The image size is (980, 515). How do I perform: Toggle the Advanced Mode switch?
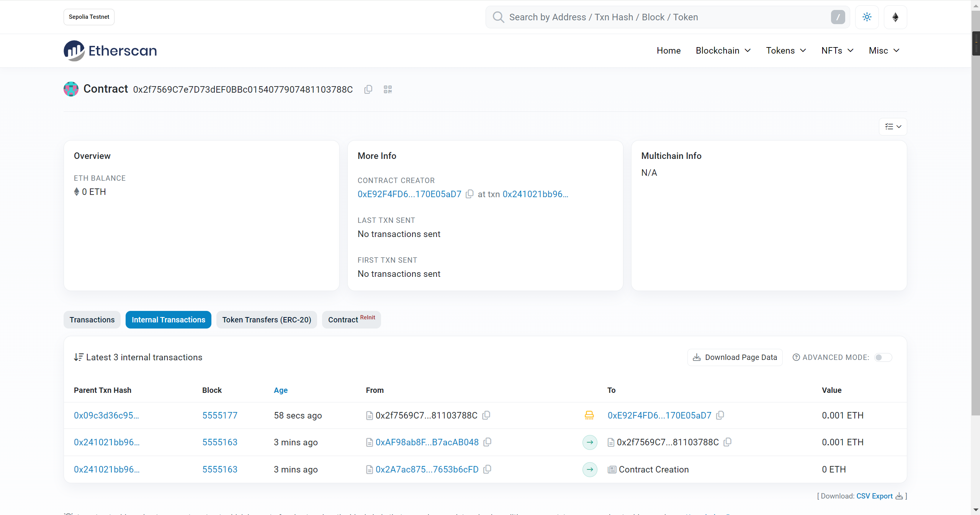click(x=883, y=357)
